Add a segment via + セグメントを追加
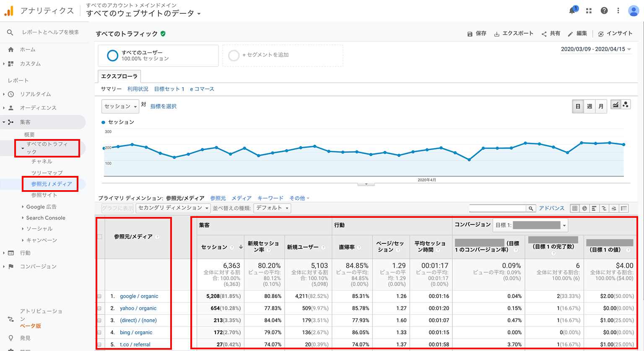This screenshot has width=644, height=351. pyautogui.click(x=283, y=55)
